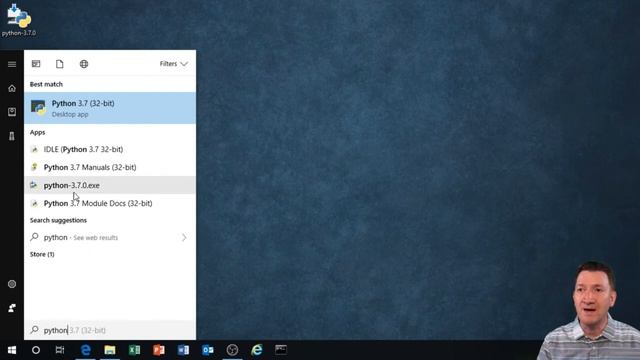Click the Python Manuals result icon
This screenshot has width=640, height=360.
point(35,167)
